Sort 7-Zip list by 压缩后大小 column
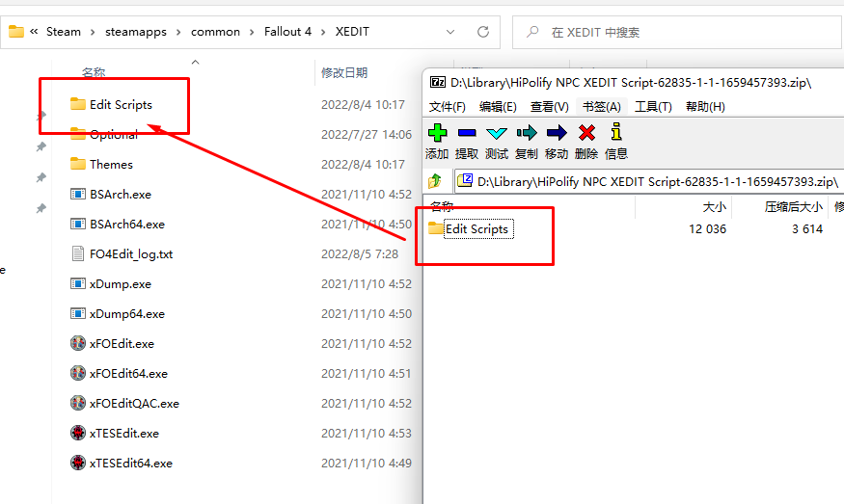This screenshot has height=504, width=844. coord(794,206)
